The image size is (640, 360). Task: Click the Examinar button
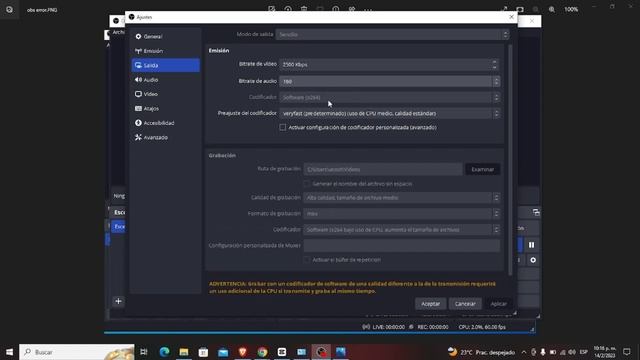pos(482,169)
